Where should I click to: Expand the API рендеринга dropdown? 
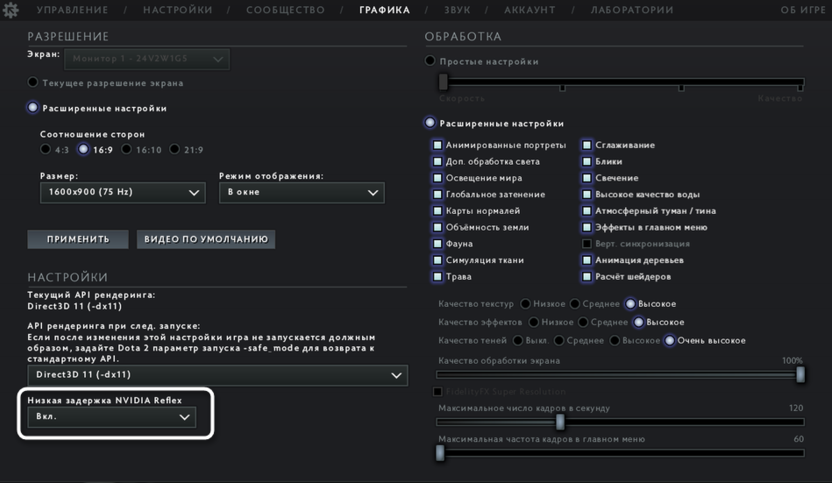click(217, 375)
